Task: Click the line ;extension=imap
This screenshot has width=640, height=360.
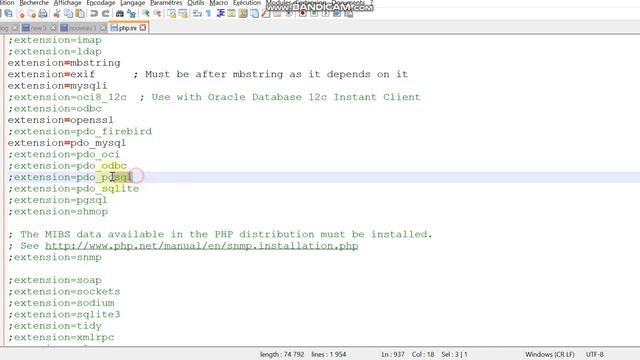Action: coord(55,40)
